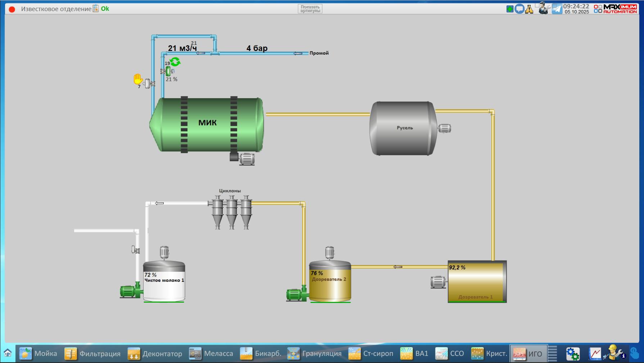Viewport: 644px width, 363px height.
Task: Switch to the Грануляция tab
Action: [315, 354]
